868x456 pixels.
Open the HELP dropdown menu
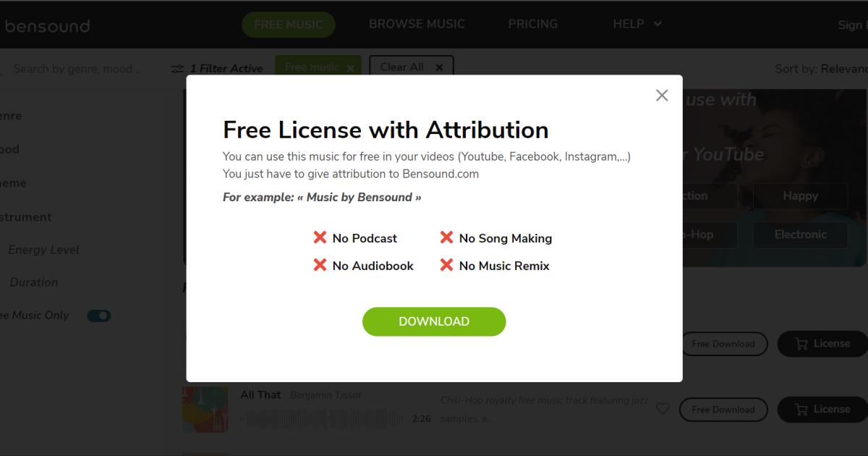[637, 24]
